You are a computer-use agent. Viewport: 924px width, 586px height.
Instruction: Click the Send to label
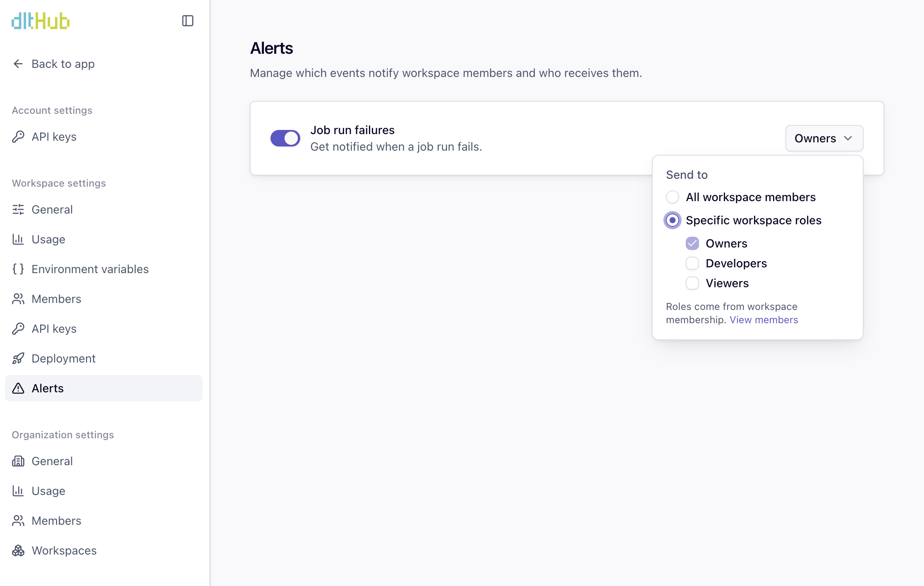(x=687, y=175)
